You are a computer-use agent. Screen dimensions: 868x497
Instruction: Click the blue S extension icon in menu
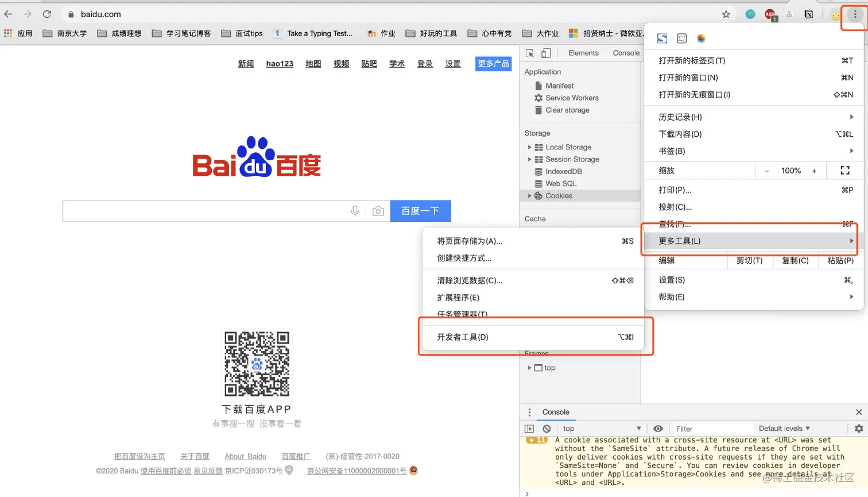pyautogui.click(x=662, y=38)
